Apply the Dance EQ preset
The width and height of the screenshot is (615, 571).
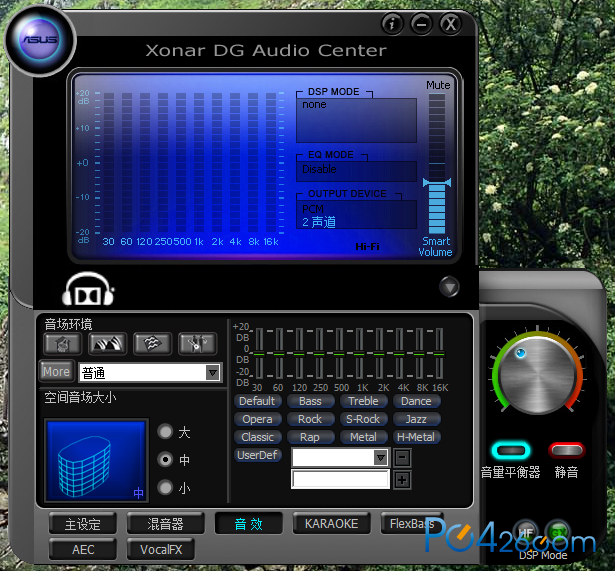[416, 401]
